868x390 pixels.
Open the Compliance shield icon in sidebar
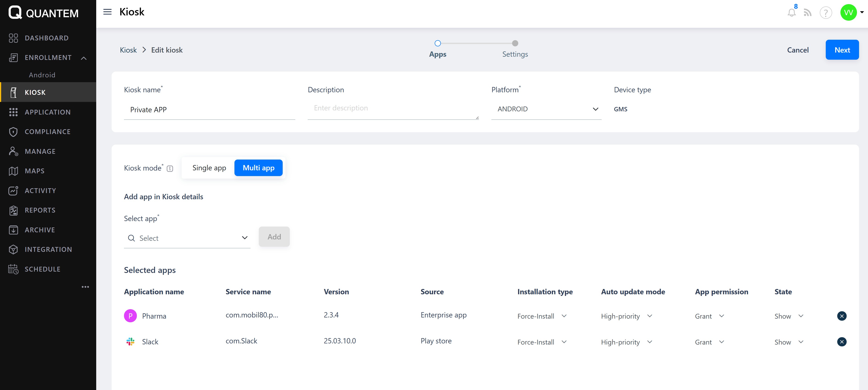tap(13, 132)
